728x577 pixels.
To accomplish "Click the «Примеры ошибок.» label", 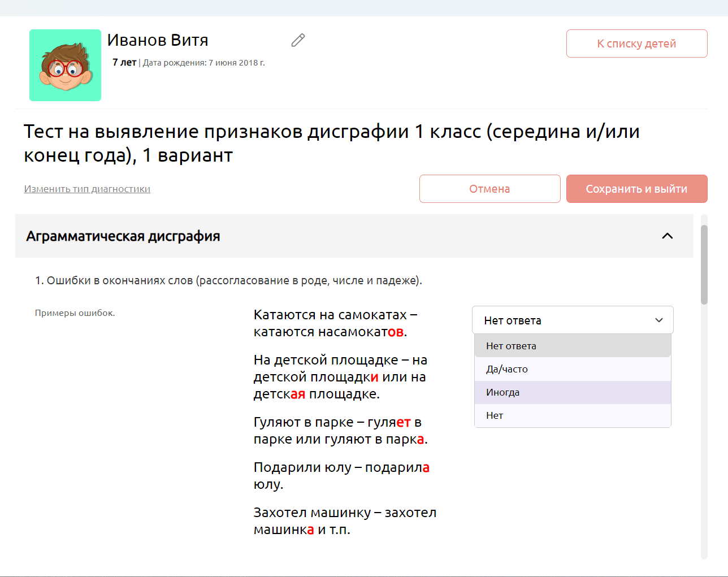I will pos(75,313).
